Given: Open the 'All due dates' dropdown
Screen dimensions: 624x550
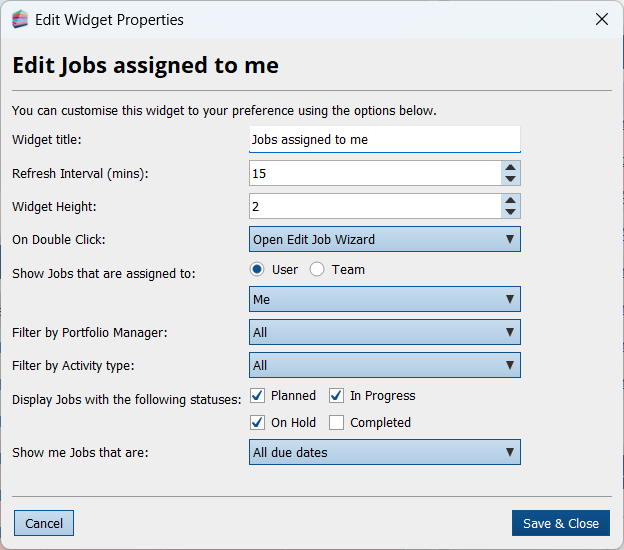Looking at the screenshot, I should pos(384,452).
